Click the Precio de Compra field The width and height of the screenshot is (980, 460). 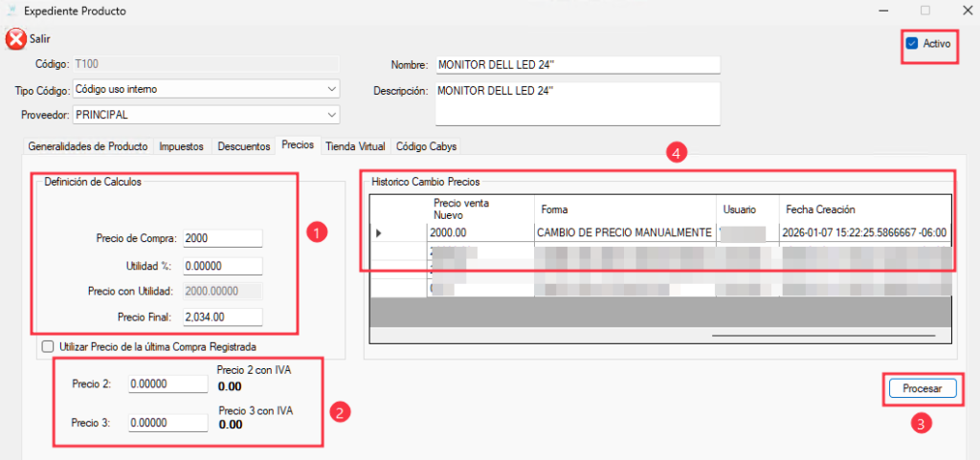(x=222, y=238)
